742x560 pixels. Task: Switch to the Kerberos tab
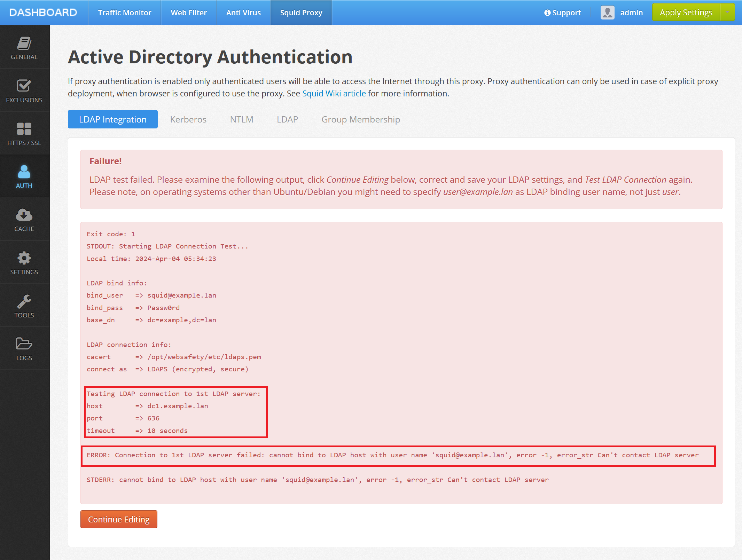188,119
